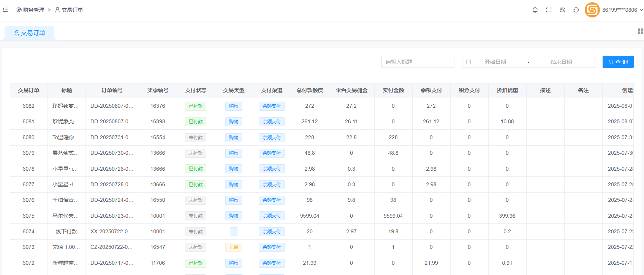Click the orange user avatar logo

[592, 10]
